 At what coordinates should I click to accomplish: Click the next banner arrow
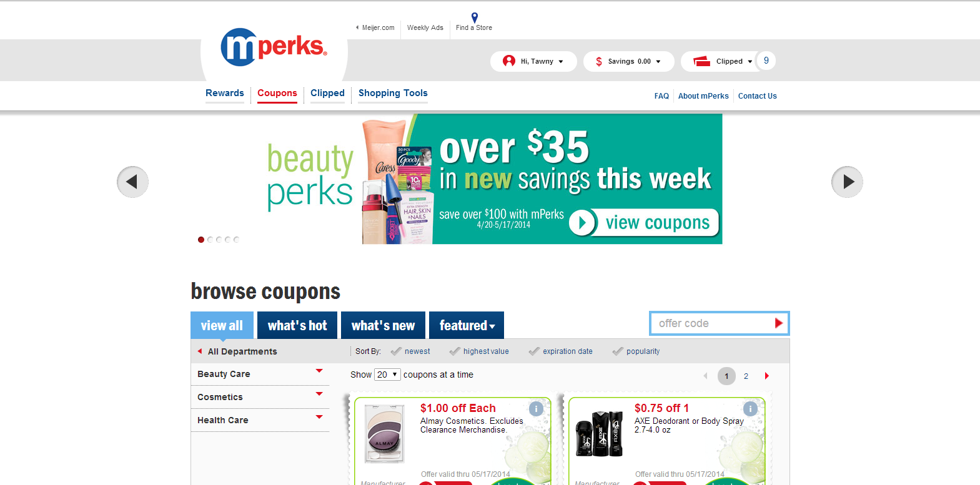[847, 182]
